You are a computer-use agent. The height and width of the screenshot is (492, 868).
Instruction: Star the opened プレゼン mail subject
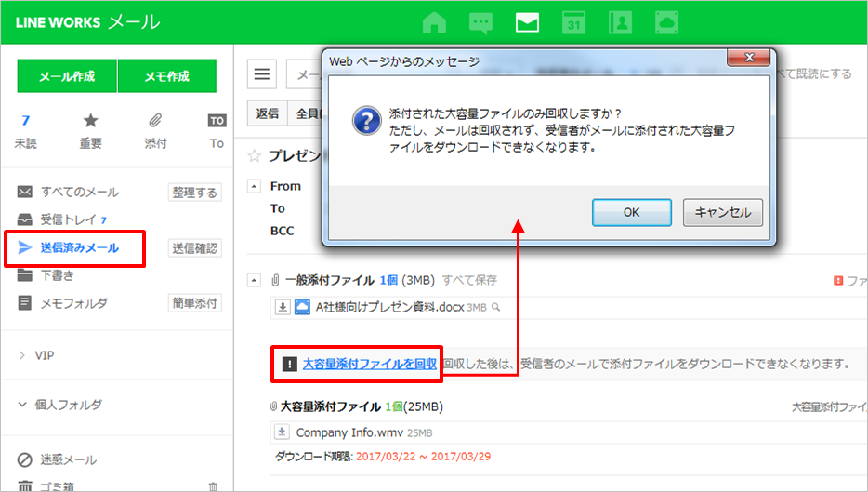coord(255,154)
